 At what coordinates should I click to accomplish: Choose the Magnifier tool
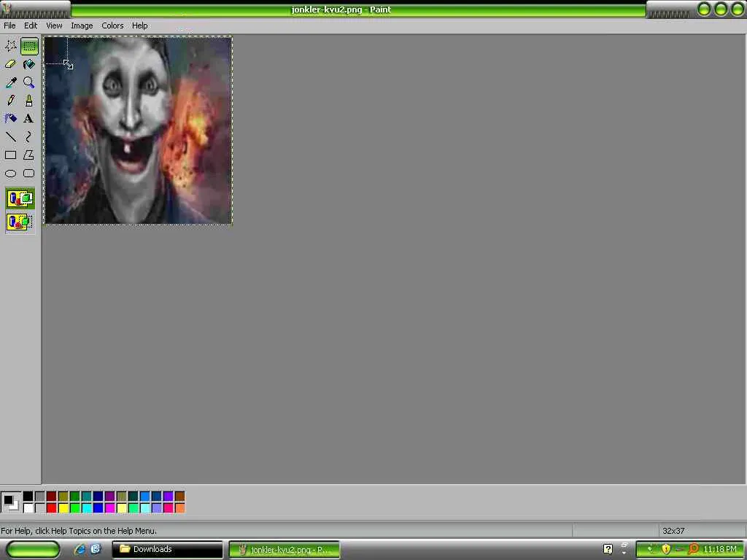point(29,82)
